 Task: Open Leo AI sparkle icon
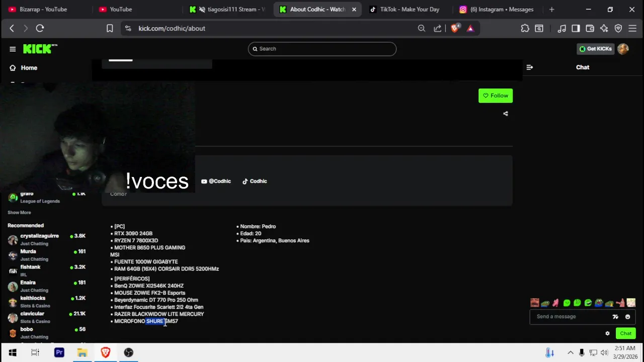(x=604, y=29)
